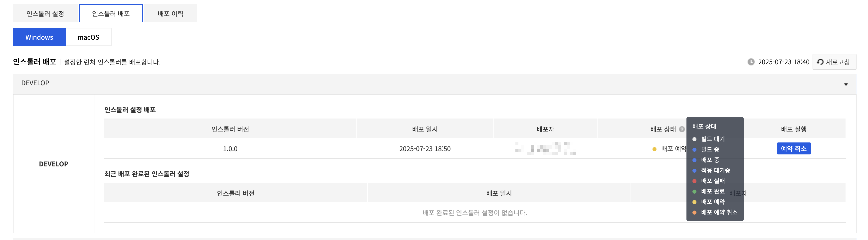Image resolution: width=868 pixels, height=240 pixels.
Task: Click the yellow status dot in the 1.0.0 row
Action: [654, 149]
